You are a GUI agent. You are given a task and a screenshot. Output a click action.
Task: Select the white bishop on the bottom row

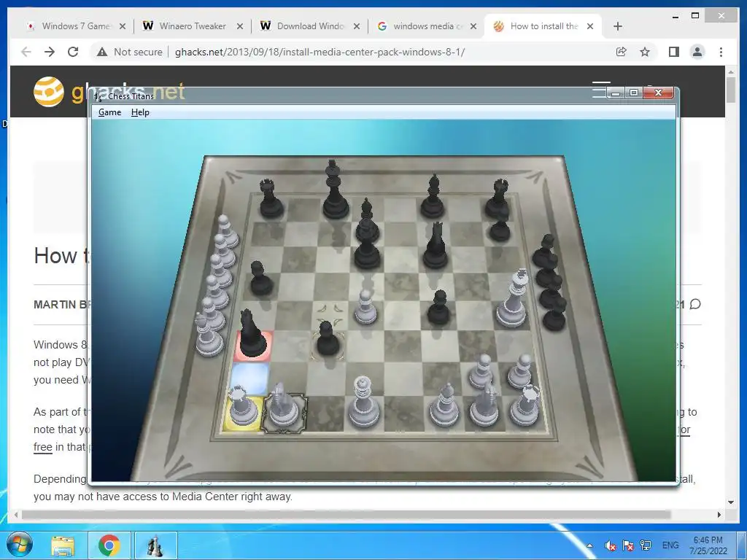pyautogui.click(x=444, y=405)
